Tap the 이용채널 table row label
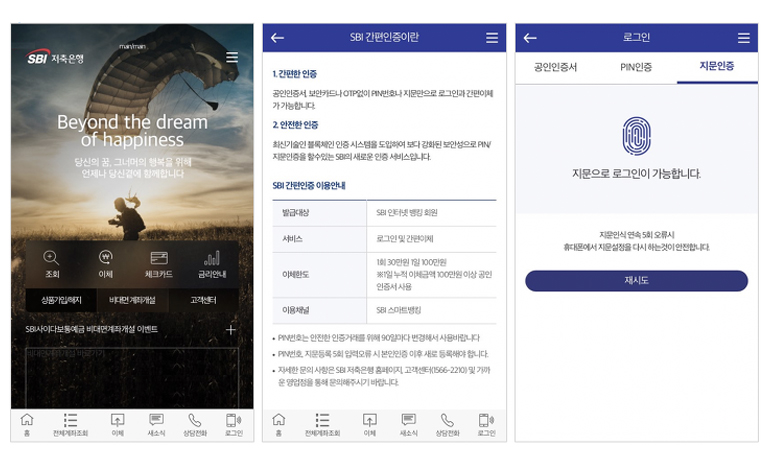Image resolution: width=770 pixels, height=465 pixels. (x=295, y=310)
